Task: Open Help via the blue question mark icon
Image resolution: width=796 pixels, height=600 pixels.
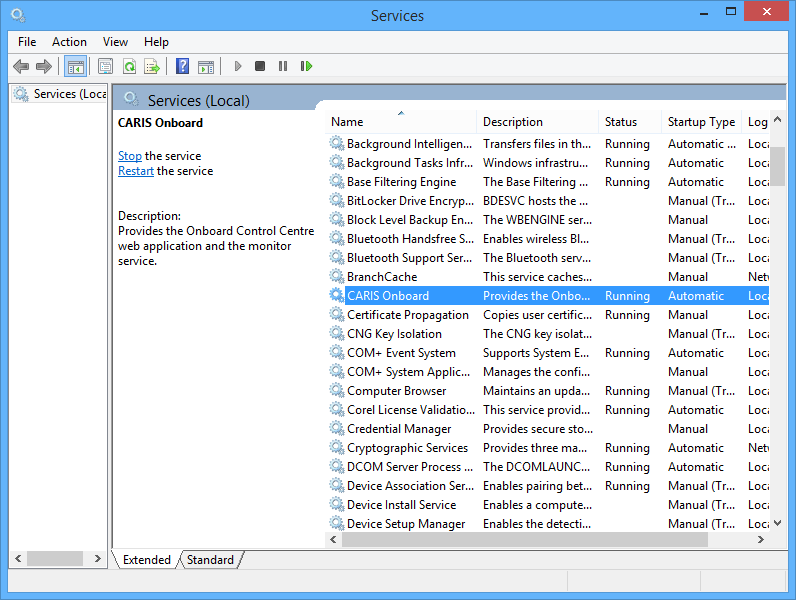Action: click(x=182, y=67)
